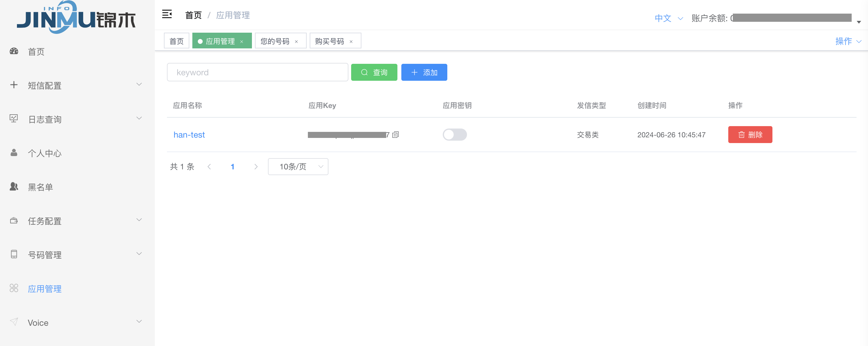Click the blue 添加 button

tap(424, 72)
